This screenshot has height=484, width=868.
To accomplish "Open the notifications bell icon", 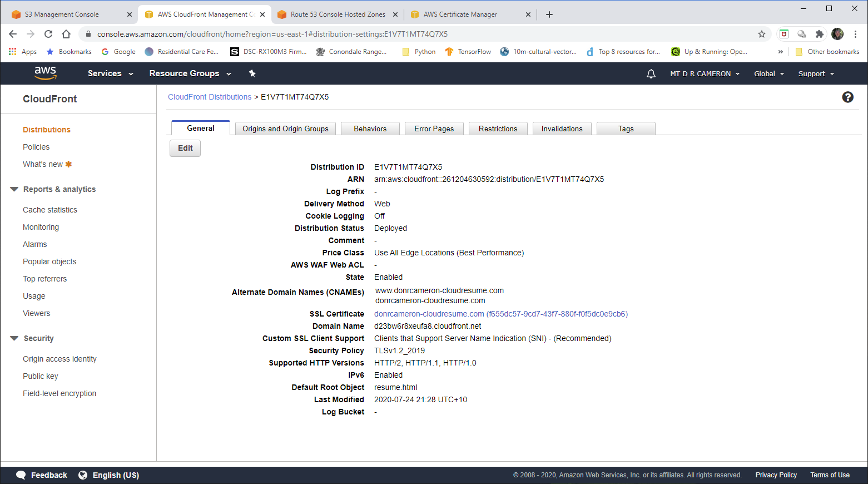I will [651, 73].
